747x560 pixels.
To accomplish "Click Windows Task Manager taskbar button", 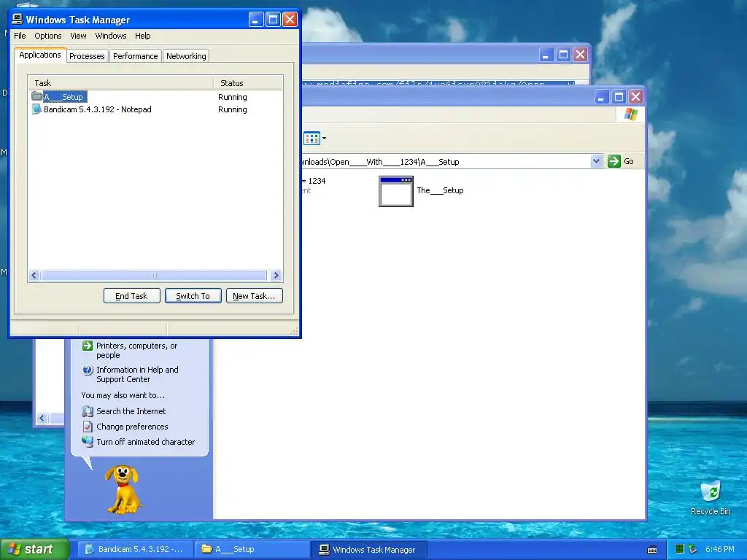I will (x=368, y=549).
